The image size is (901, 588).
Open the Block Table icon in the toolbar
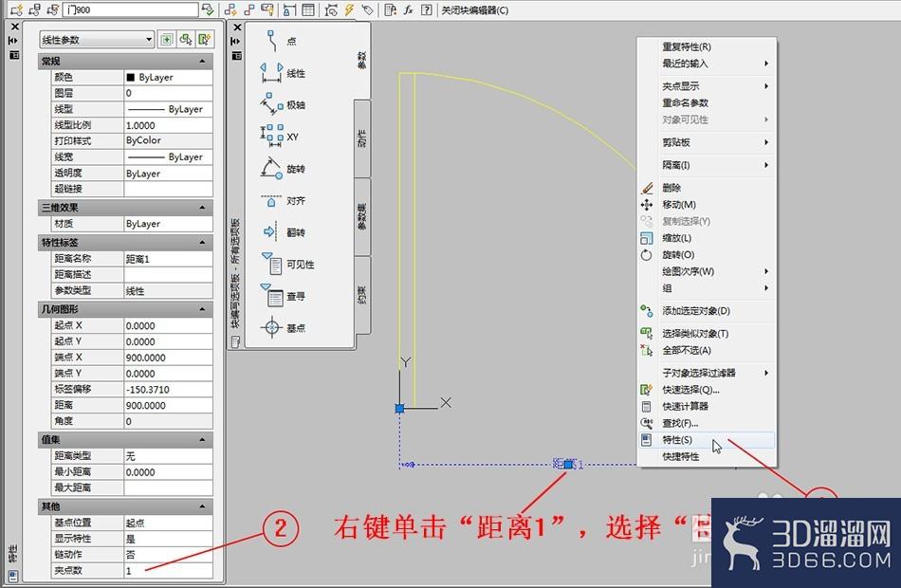click(308, 9)
